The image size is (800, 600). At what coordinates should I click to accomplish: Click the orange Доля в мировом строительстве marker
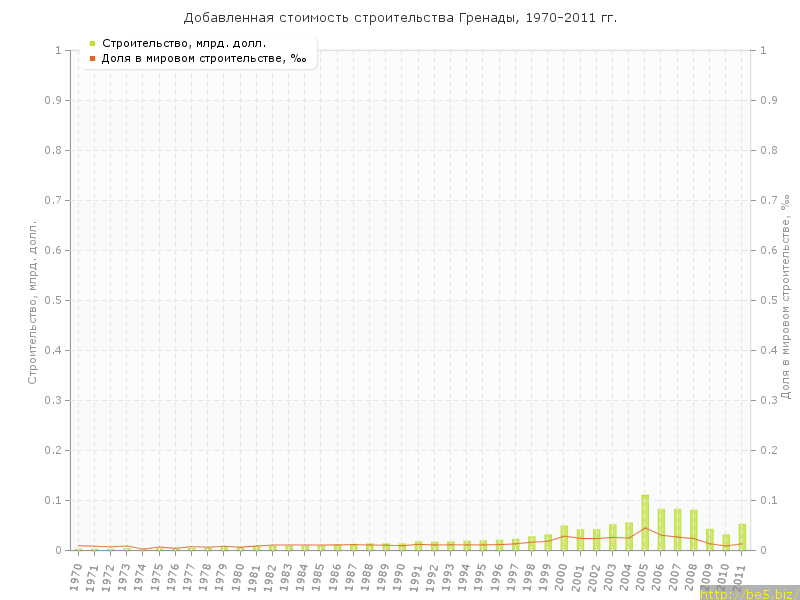tap(93, 58)
